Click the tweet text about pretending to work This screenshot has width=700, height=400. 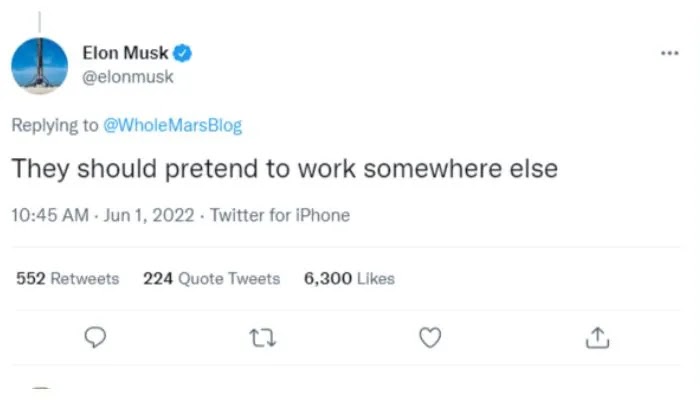[284, 169]
